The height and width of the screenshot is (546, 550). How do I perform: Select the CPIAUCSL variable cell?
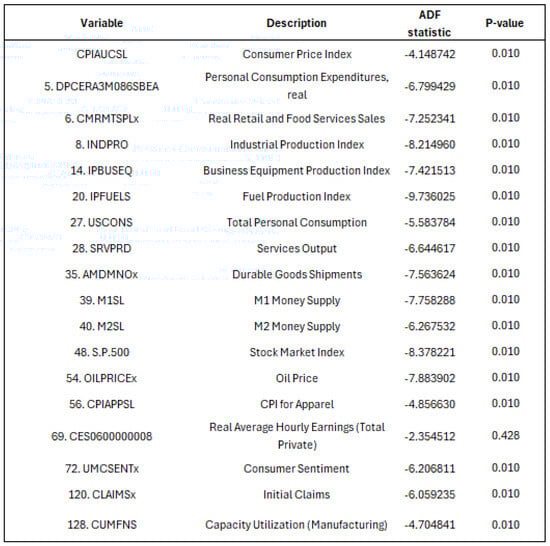point(102,54)
